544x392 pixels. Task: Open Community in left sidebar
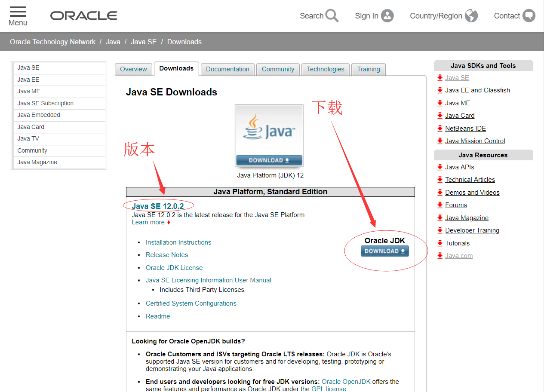59,150
